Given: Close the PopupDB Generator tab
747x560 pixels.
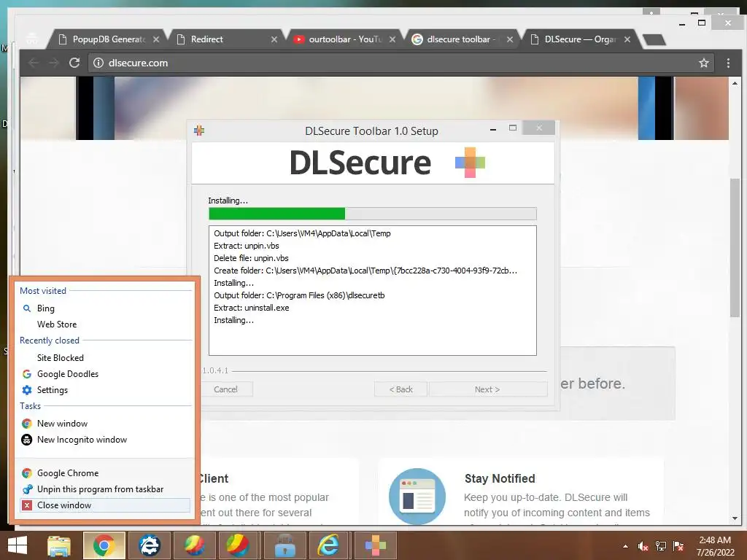Looking at the screenshot, I should click(x=156, y=39).
